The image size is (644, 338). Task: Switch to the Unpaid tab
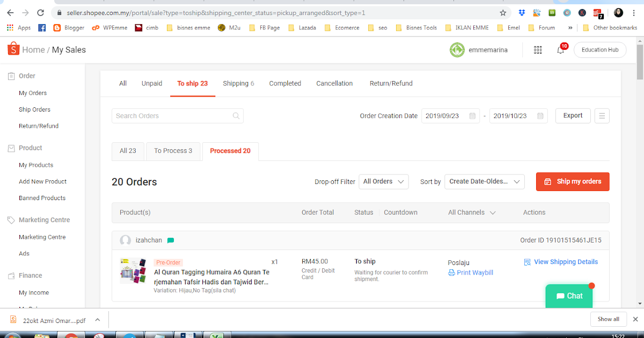pos(152,83)
